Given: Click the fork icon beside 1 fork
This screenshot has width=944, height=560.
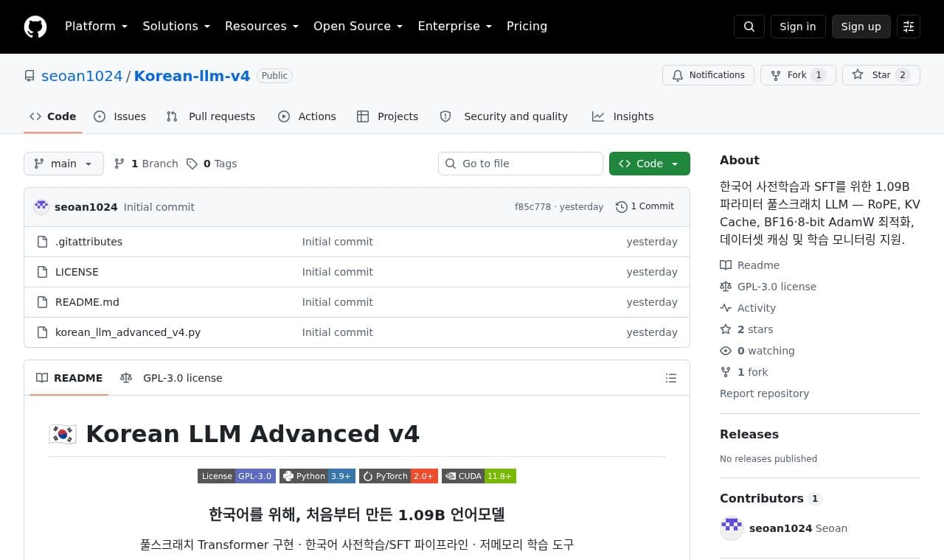Looking at the screenshot, I should (726, 372).
